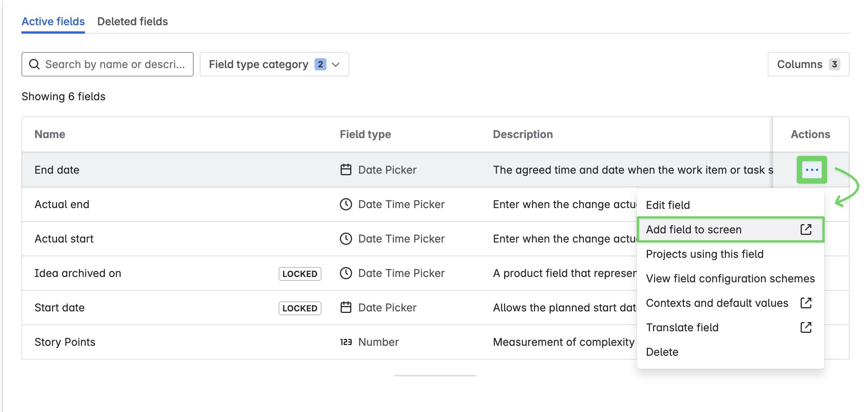Click the three-dots actions button for End date
The height and width of the screenshot is (412, 868).
(x=812, y=170)
